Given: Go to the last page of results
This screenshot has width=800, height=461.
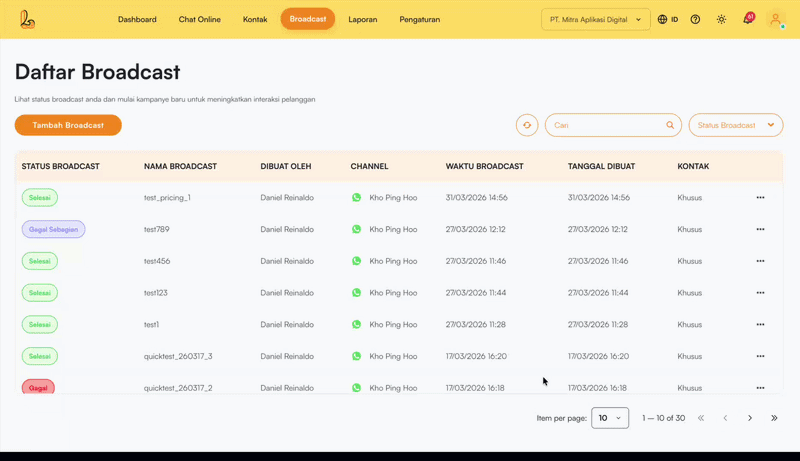Looking at the screenshot, I should pos(774,418).
